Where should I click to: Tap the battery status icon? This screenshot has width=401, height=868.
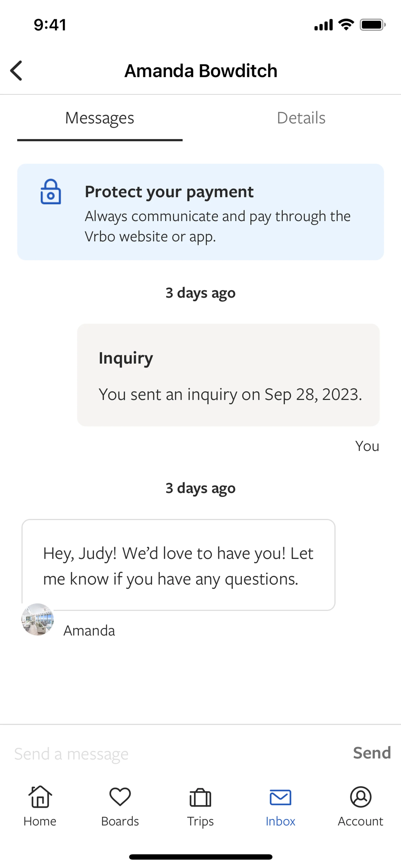pyautogui.click(x=372, y=25)
